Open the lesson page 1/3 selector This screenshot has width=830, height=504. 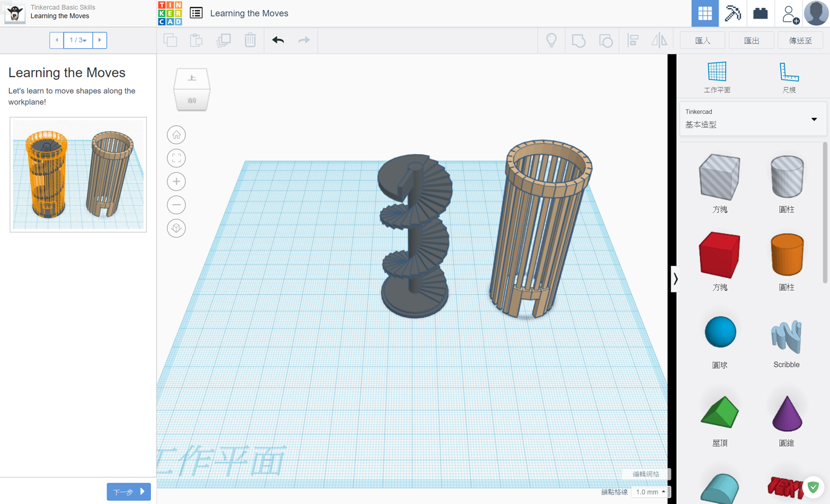78,40
